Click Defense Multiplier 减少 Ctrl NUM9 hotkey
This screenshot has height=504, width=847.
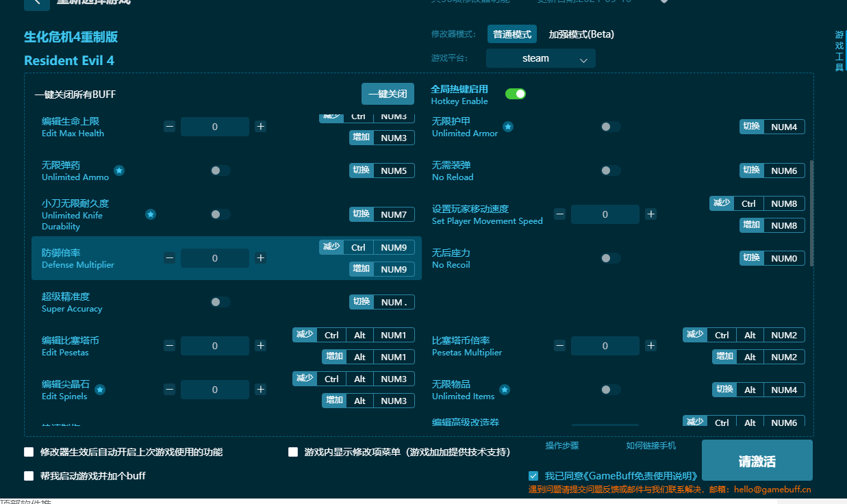click(367, 247)
